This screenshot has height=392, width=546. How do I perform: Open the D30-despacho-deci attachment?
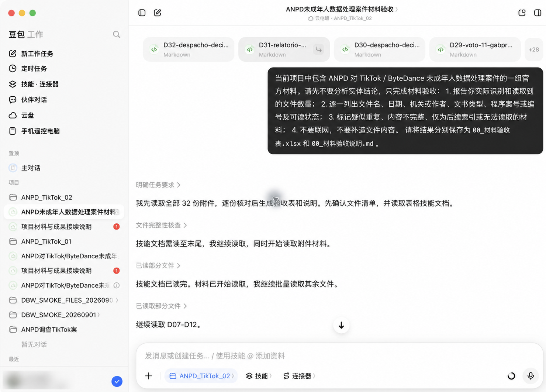pyautogui.click(x=380, y=49)
